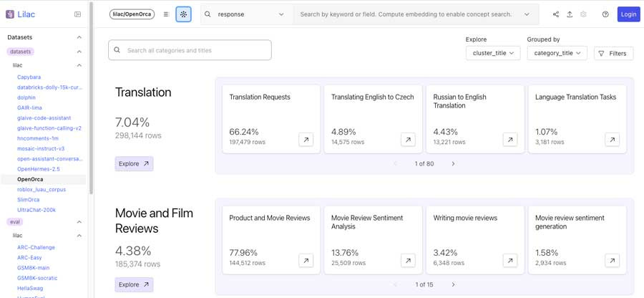644x298 pixels.
Task: Open the ARC-Easy eval dataset
Action: coord(29,258)
